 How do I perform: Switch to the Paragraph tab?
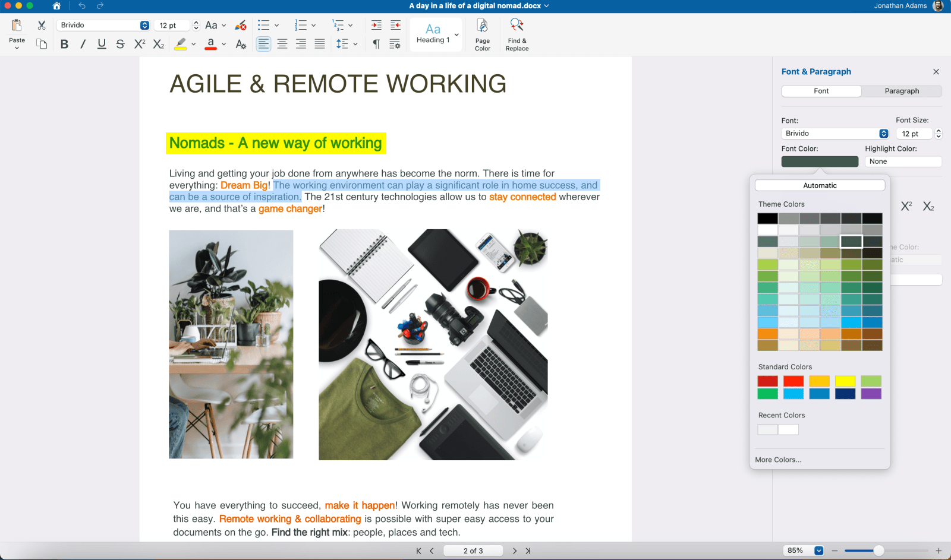click(901, 91)
